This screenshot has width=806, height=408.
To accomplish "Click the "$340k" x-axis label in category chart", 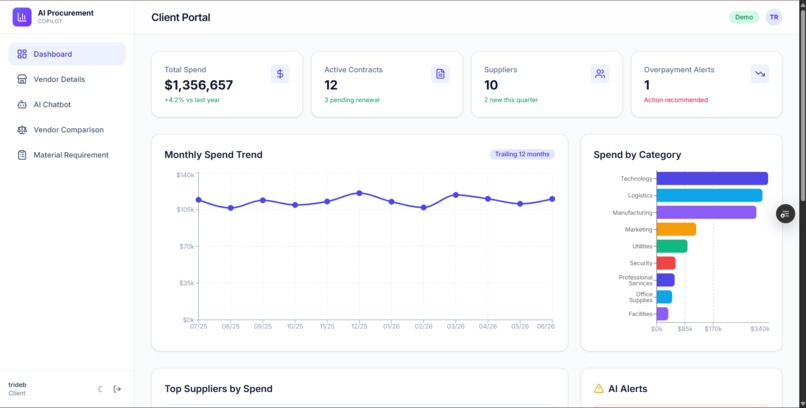I will [x=759, y=329].
